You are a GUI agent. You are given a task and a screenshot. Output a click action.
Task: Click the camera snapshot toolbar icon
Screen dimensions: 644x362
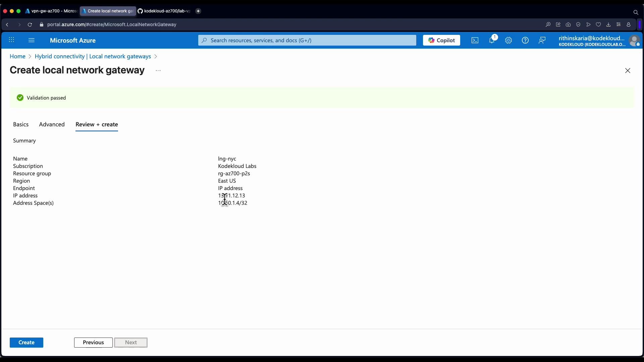coord(568,25)
